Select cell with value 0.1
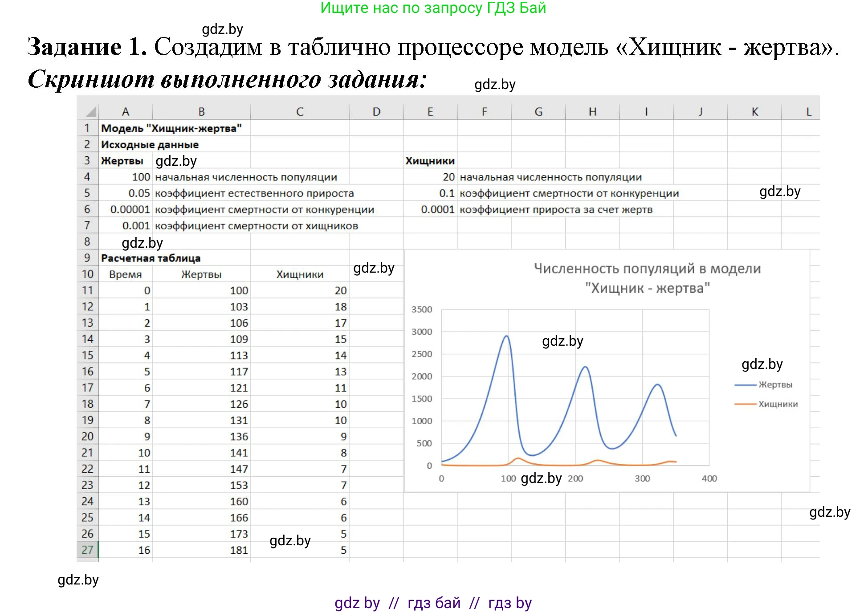Viewport: 868px width, 613px height. pos(430,193)
